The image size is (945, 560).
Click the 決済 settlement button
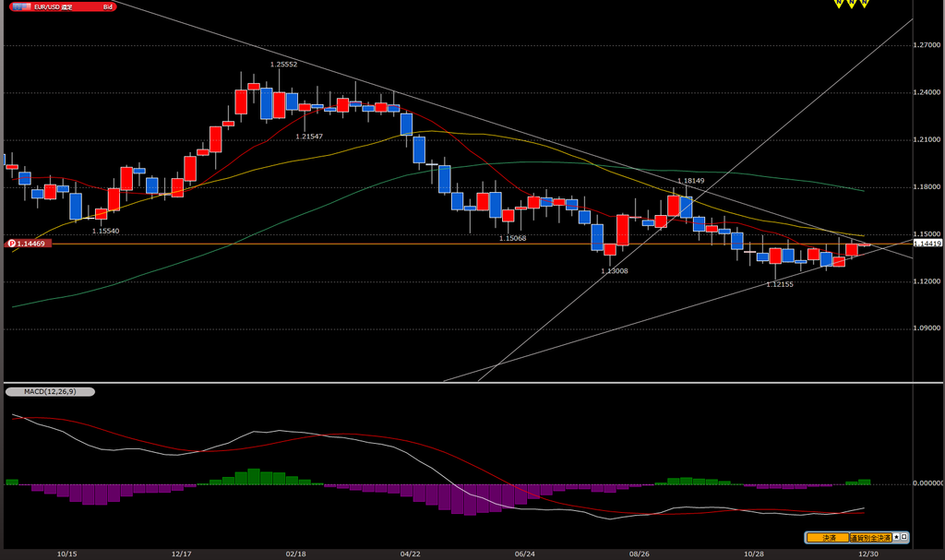pyautogui.click(x=828, y=538)
